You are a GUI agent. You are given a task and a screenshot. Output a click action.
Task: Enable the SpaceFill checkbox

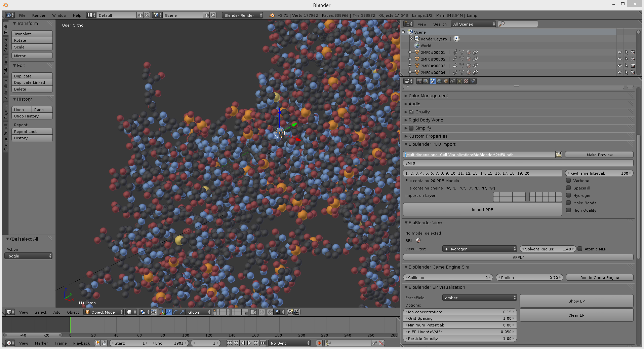pos(568,188)
